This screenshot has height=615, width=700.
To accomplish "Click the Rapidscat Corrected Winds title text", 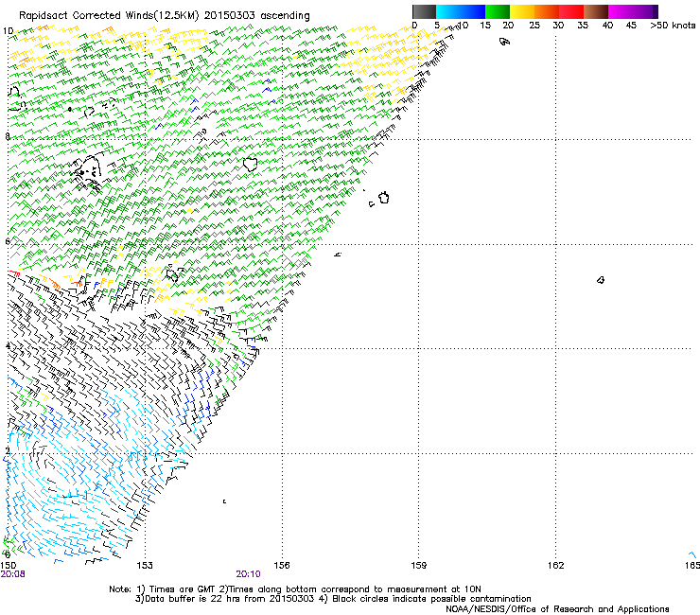I will tap(165, 16).
